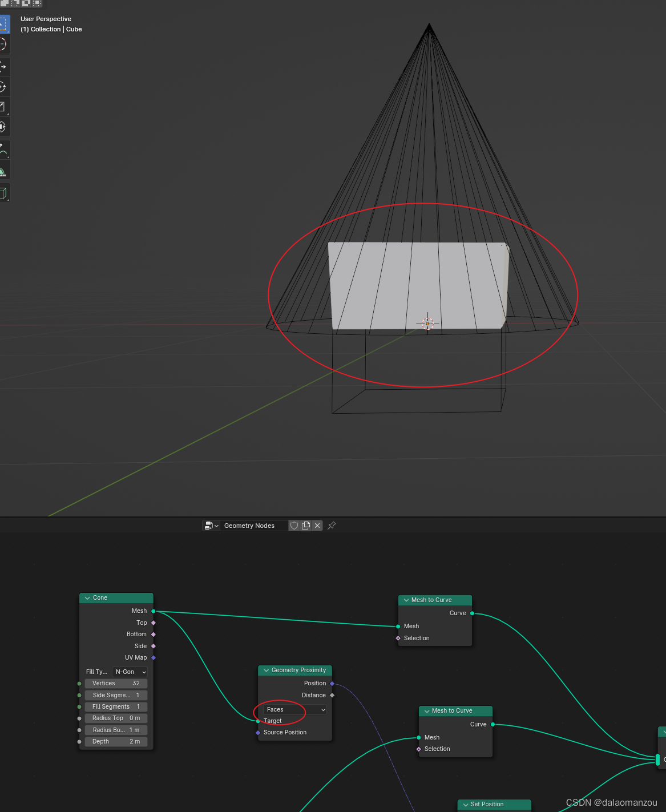
Task: Click the Source Position input socket
Action: coord(258,733)
